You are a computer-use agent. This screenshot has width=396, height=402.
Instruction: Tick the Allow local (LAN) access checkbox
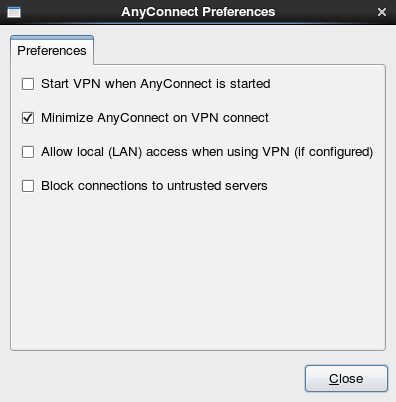pos(28,152)
